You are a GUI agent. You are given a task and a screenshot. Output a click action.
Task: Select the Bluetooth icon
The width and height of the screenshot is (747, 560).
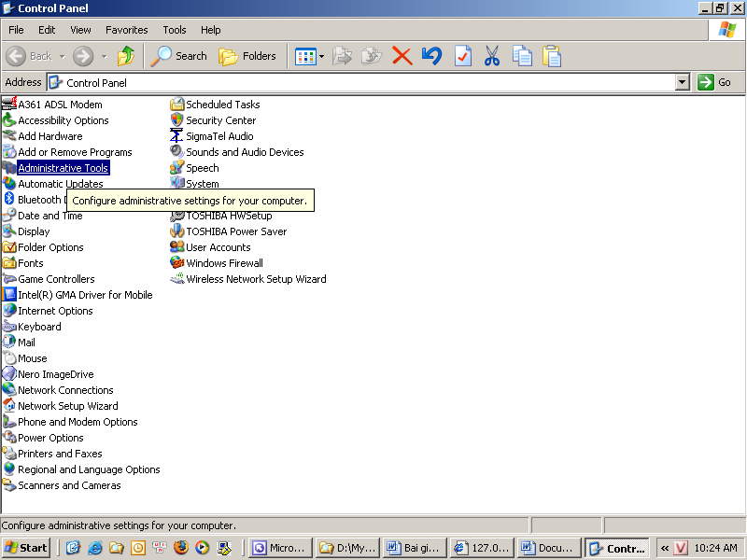click(x=9, y=199)
